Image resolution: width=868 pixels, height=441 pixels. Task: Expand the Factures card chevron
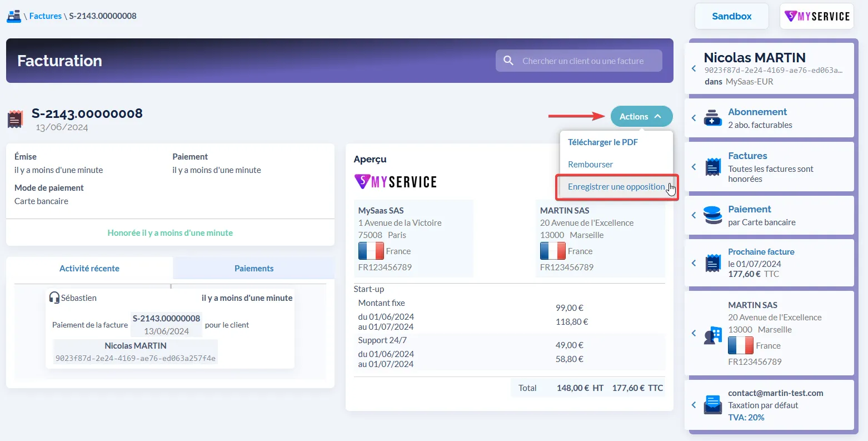694,167
